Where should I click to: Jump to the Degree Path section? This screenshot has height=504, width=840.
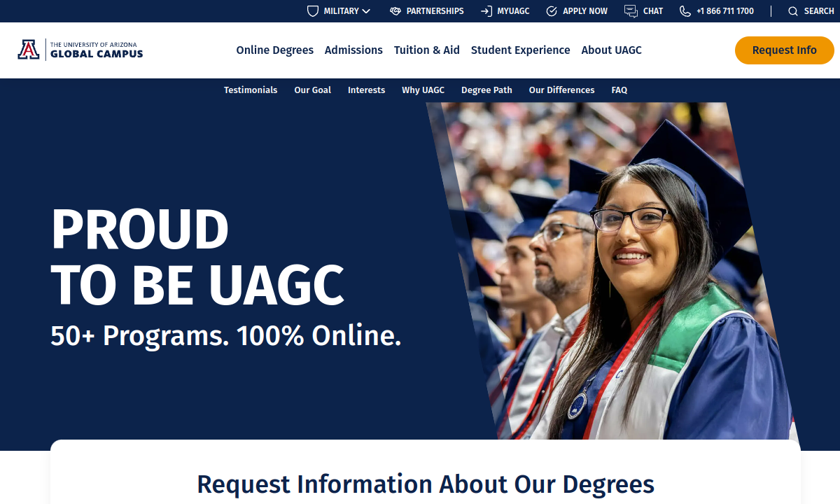coord(486,90)
